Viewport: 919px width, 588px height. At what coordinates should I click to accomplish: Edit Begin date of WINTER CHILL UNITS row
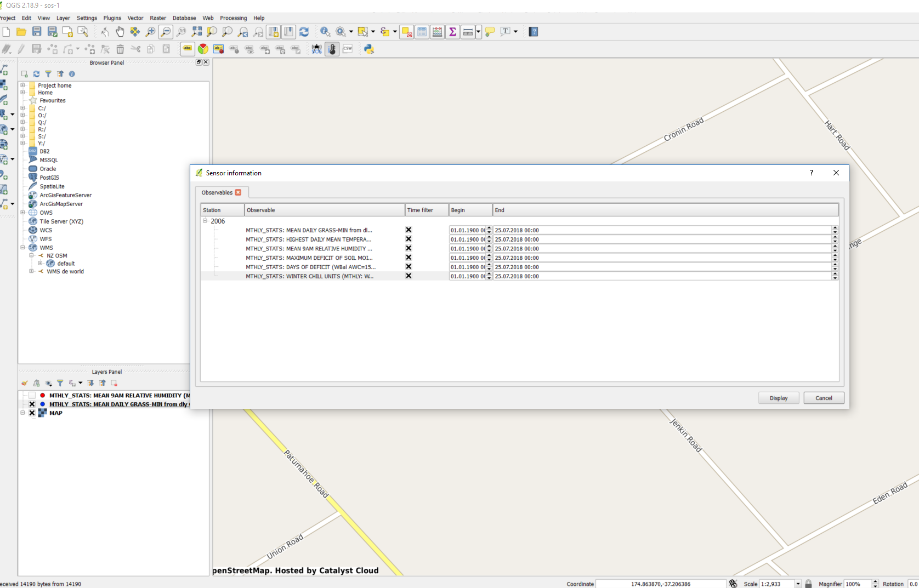click(468, 276)
